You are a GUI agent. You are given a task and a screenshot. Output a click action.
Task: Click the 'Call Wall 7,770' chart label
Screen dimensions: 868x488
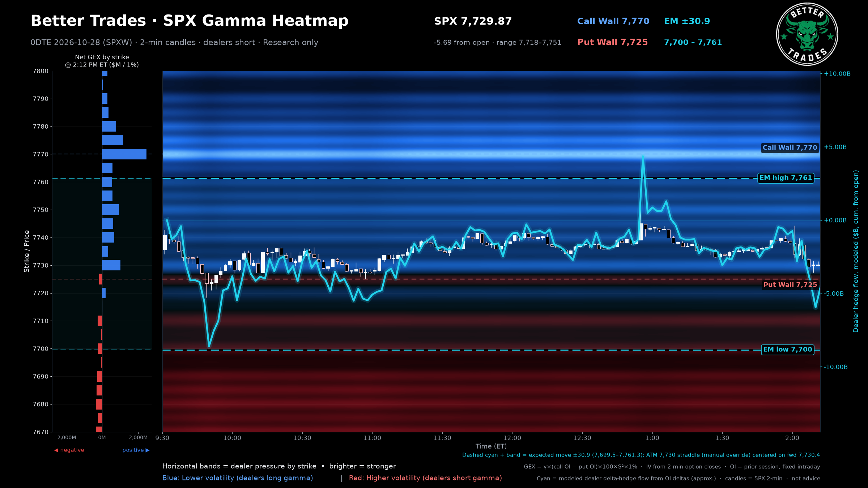pos(790,147)
